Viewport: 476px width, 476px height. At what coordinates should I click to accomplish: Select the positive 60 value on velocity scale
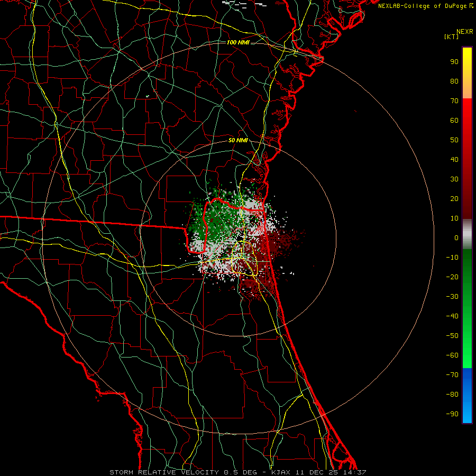click(x=454, y=120)
